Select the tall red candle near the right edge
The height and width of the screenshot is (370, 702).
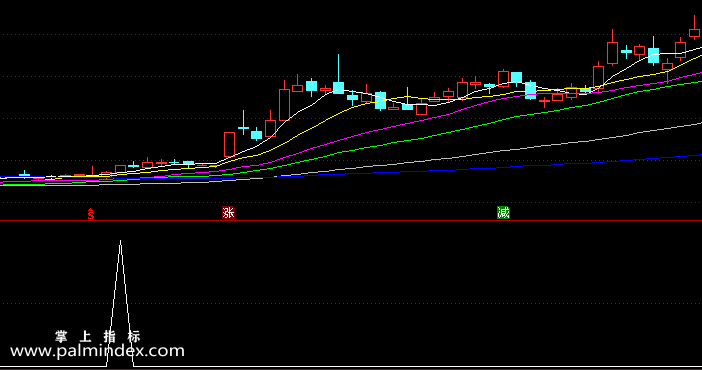pyautogui.click(x=612, y=52)
